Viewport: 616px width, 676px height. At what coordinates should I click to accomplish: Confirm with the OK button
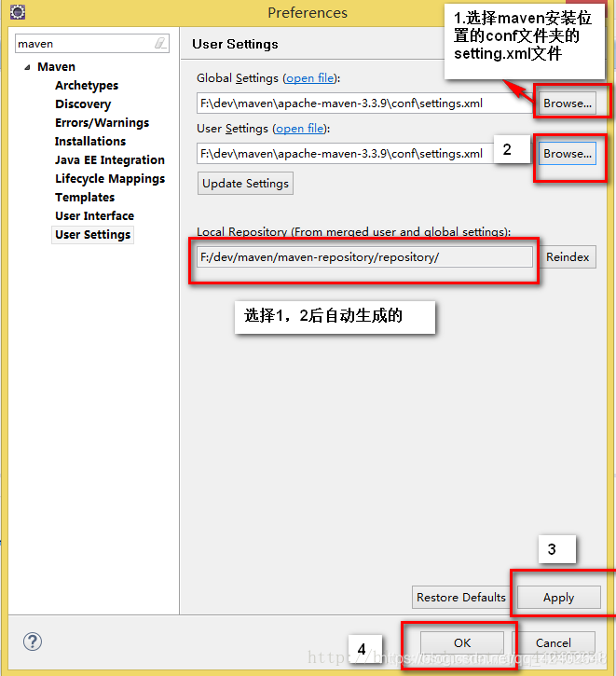click(462, 642)
